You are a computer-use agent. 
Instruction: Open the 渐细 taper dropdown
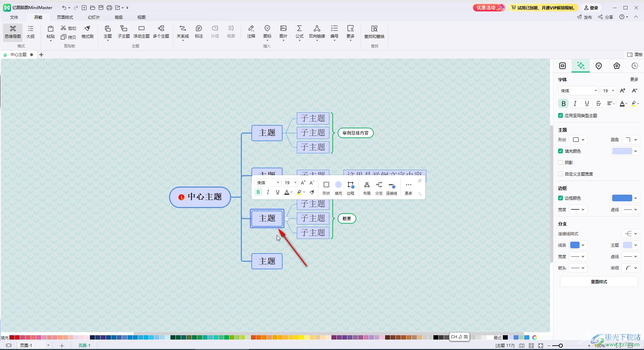[631, 268]
